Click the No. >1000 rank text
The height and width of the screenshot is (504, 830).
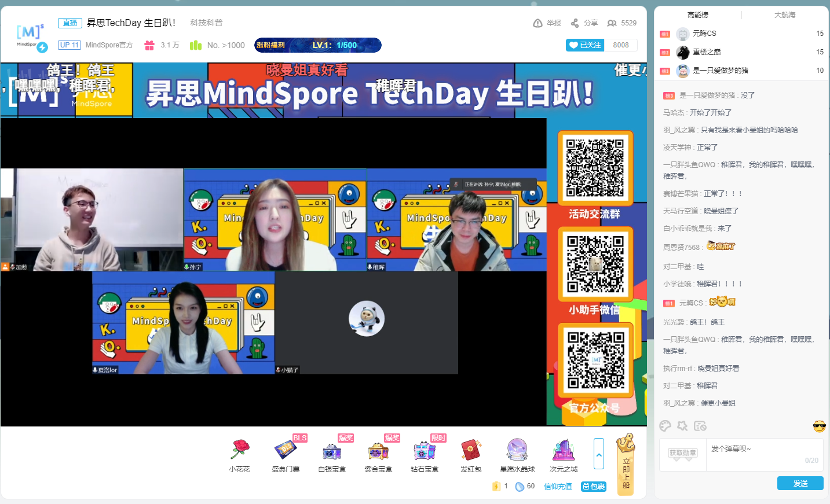pyautogui.click(x=226, y=45)
